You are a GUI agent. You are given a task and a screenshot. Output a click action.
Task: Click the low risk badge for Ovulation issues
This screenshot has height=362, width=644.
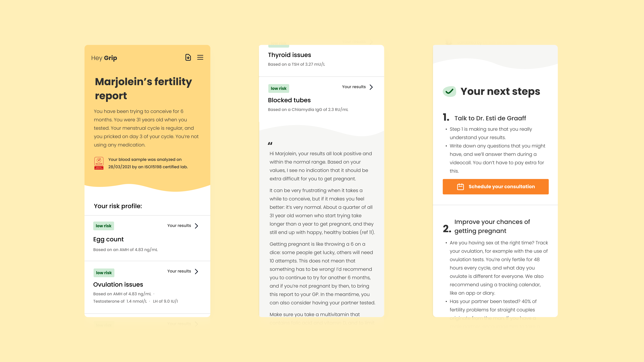(104, 273)
